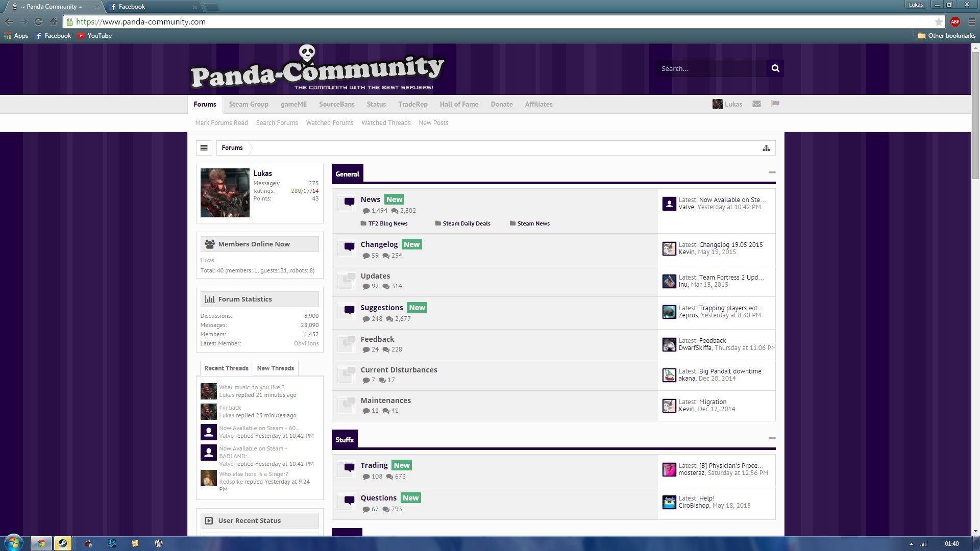This screenshot has width=980, height=551.
Task: Click the AdBlock Plus extension icon
Action: [955, 21]
